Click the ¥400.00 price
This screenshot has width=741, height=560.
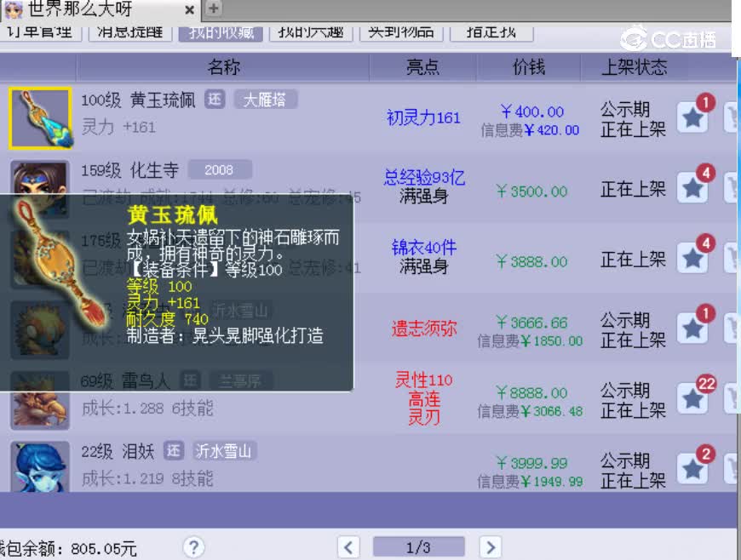click(x=532, y=111)
